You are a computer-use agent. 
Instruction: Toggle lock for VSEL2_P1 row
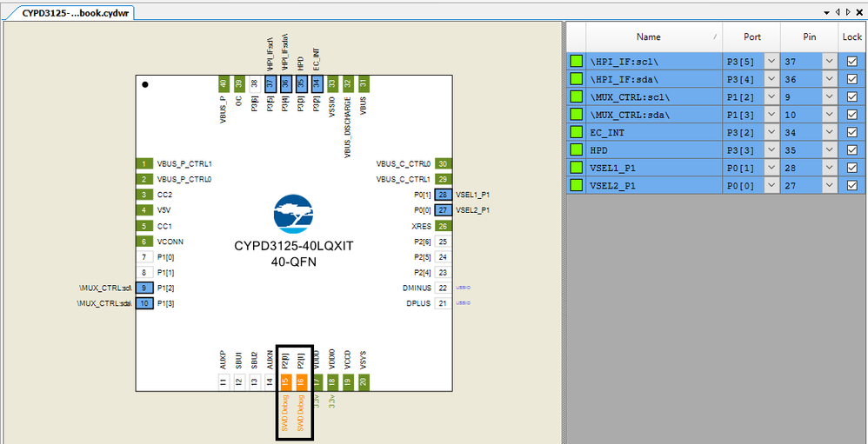[852, 186]
